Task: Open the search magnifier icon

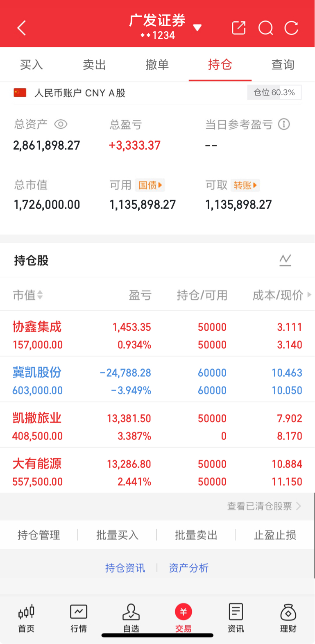Action: (265, 28)
